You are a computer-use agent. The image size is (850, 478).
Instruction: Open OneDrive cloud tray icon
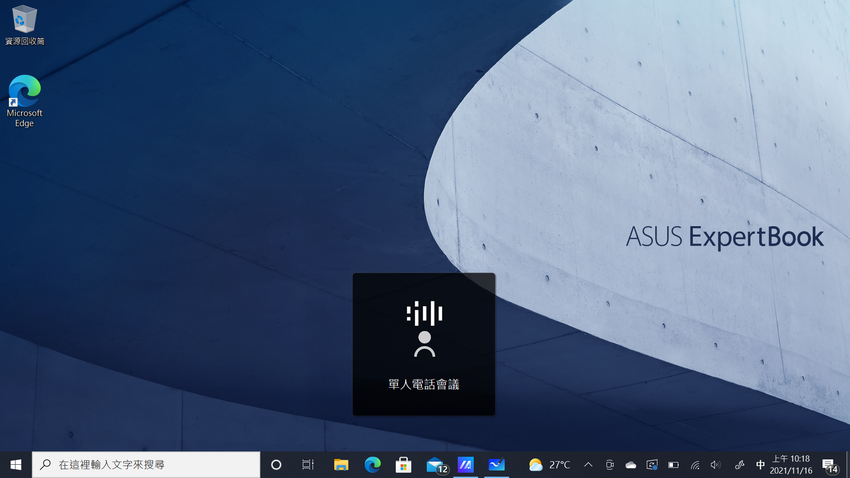[x=630, y=464]
